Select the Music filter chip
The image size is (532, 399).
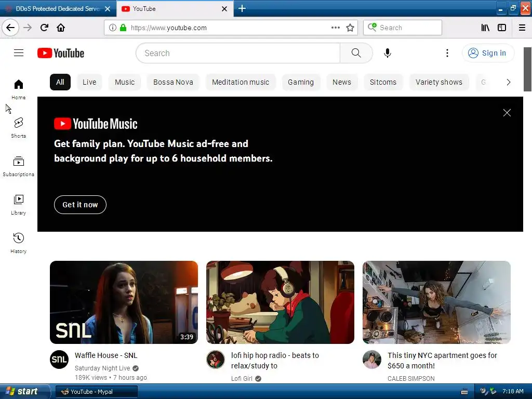click(125, 82)
